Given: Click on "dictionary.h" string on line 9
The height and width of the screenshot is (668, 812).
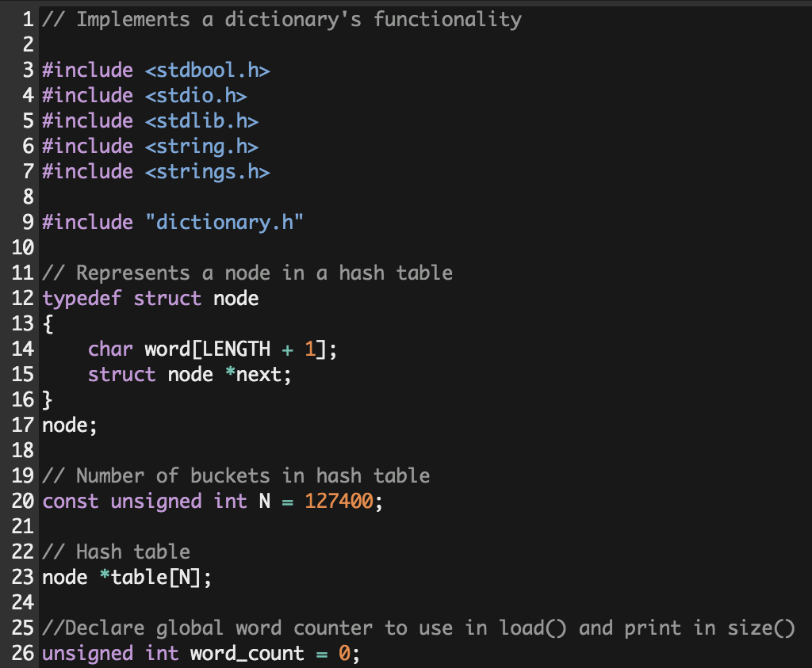Looking at the screenshot, I should (224, 223).
